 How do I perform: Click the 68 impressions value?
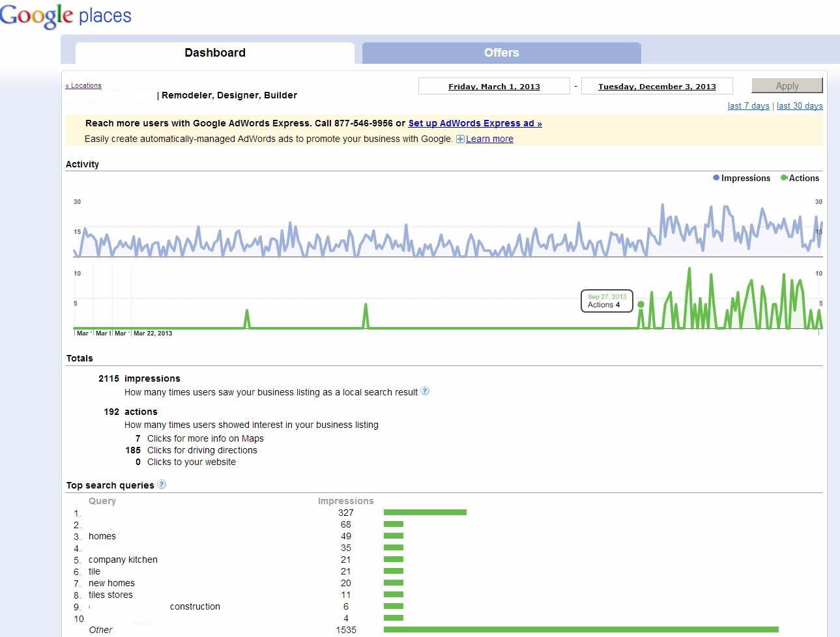346,524
